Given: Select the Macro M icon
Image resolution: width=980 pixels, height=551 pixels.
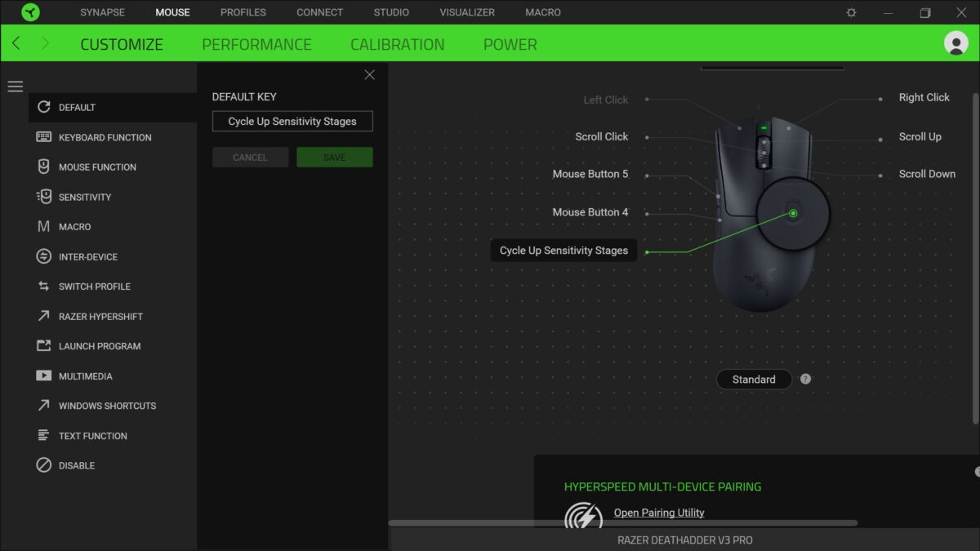Looking at the screenshot, I should [x=44, y=226].
